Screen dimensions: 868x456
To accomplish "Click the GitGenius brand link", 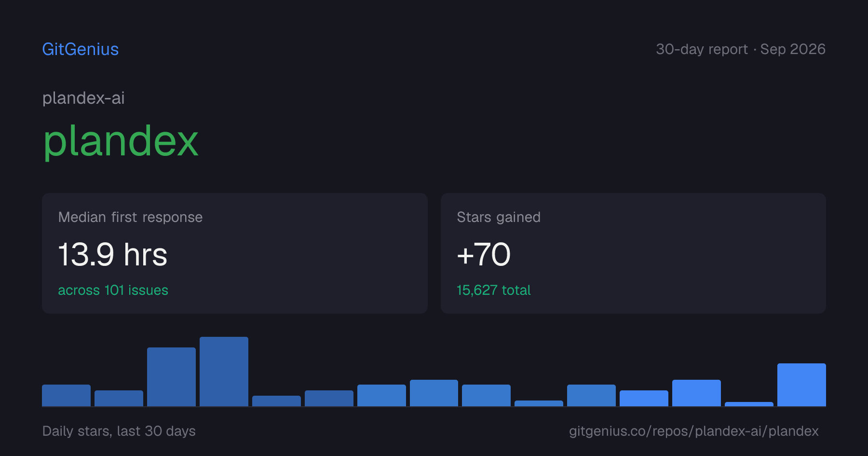I will click(x=81, y=49).
